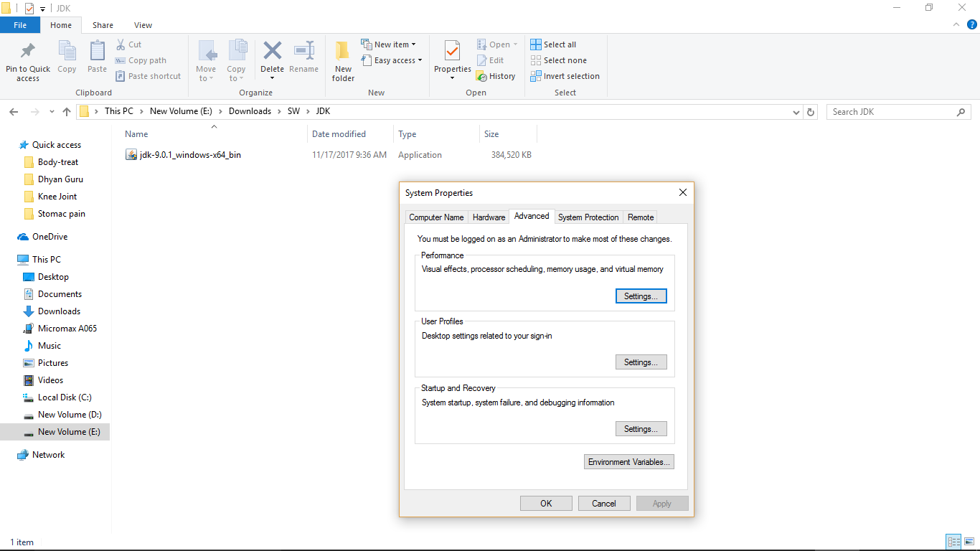
Task: Open the New item dropdown
Action: tap(390, 44)
